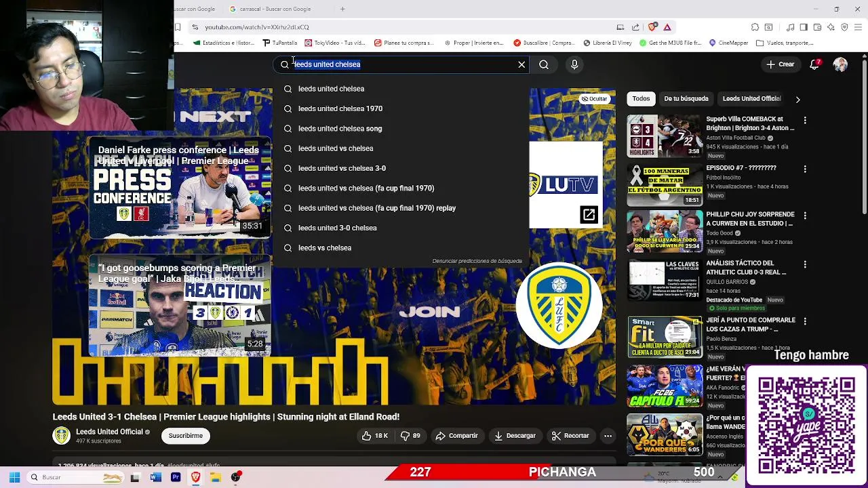Like the video with thumbs up
The height and width of the screenshot is (488, 868).
(375, 436)
